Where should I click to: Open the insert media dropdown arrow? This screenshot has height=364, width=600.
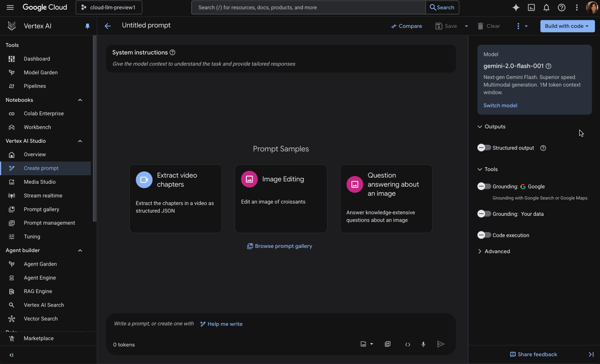pyautogui.click(x=372, y=344)
